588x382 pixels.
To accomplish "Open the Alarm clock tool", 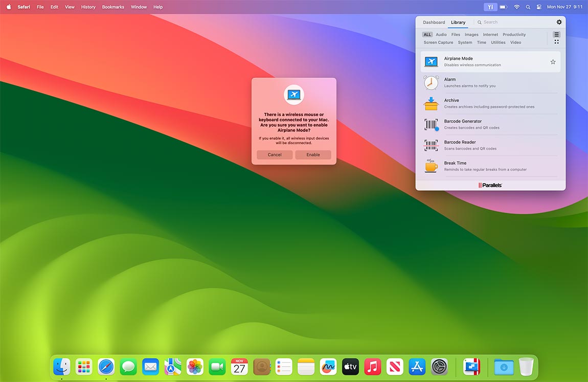I will [x=431, y=83].
